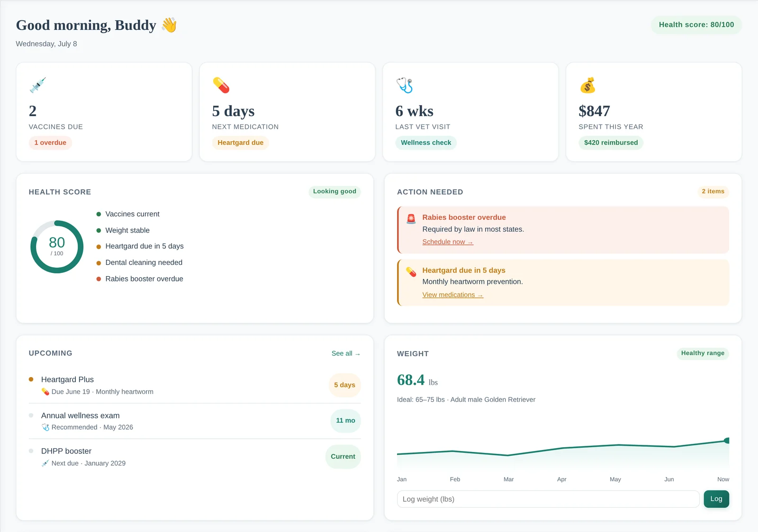Screen dimensions: 758x532
Task: Click the $420 reimbursed badge
Action: pos(611,143)
